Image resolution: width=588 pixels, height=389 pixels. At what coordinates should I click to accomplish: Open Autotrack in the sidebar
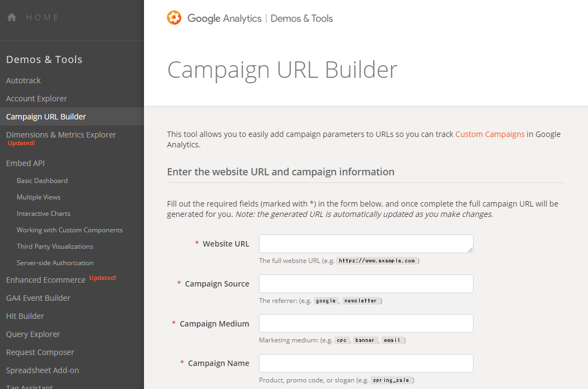(x=23, y=81)
